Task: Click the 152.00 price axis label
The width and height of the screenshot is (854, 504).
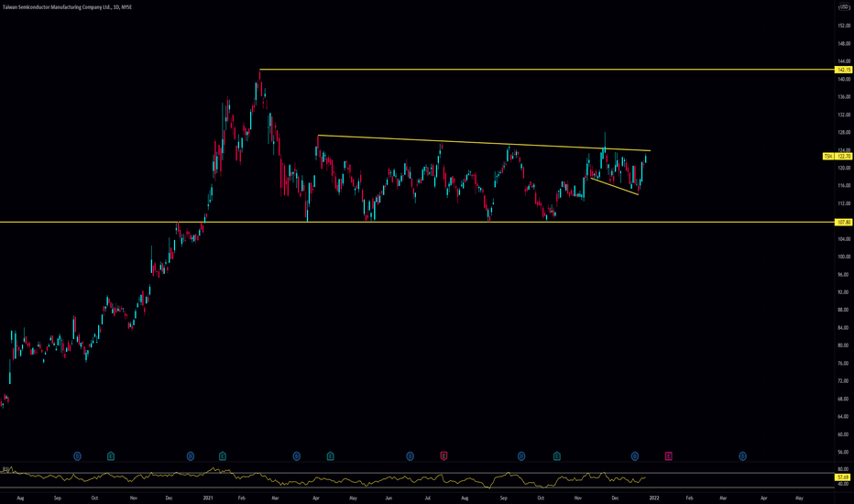Action: coord(844,26)
